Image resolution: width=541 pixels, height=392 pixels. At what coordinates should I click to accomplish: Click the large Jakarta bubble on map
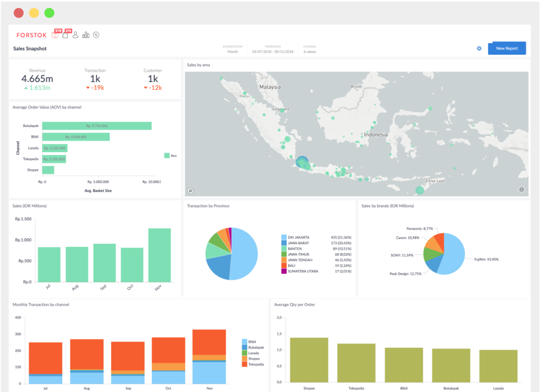[302, 162]
